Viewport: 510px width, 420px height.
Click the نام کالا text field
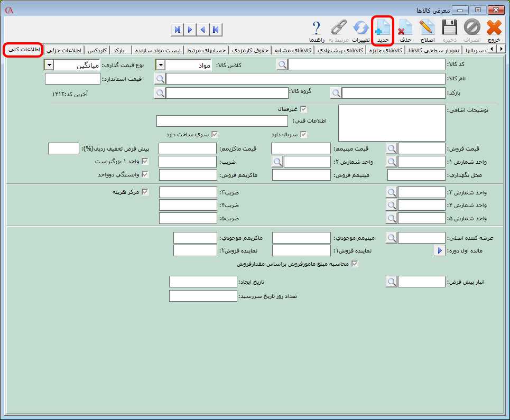click(305, 79)
